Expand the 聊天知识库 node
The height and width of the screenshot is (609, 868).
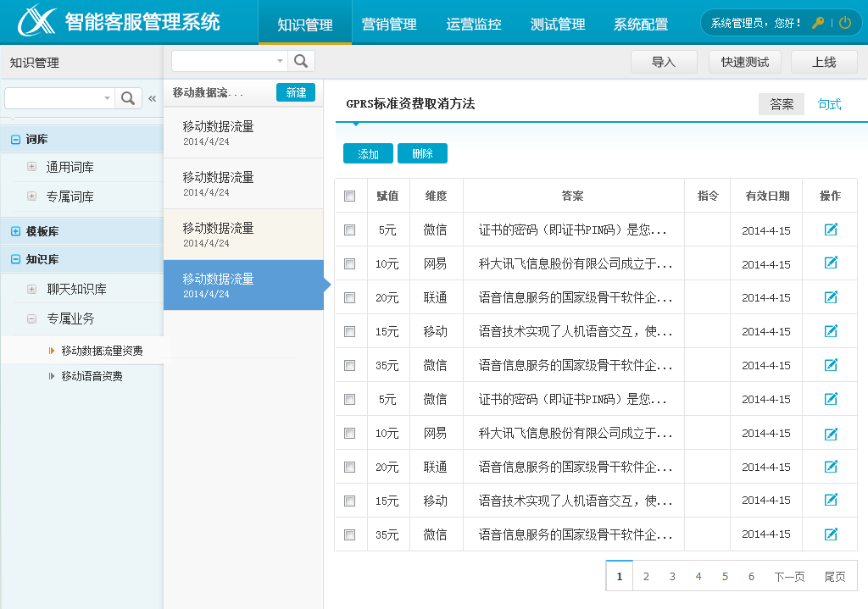coord(32,289)
